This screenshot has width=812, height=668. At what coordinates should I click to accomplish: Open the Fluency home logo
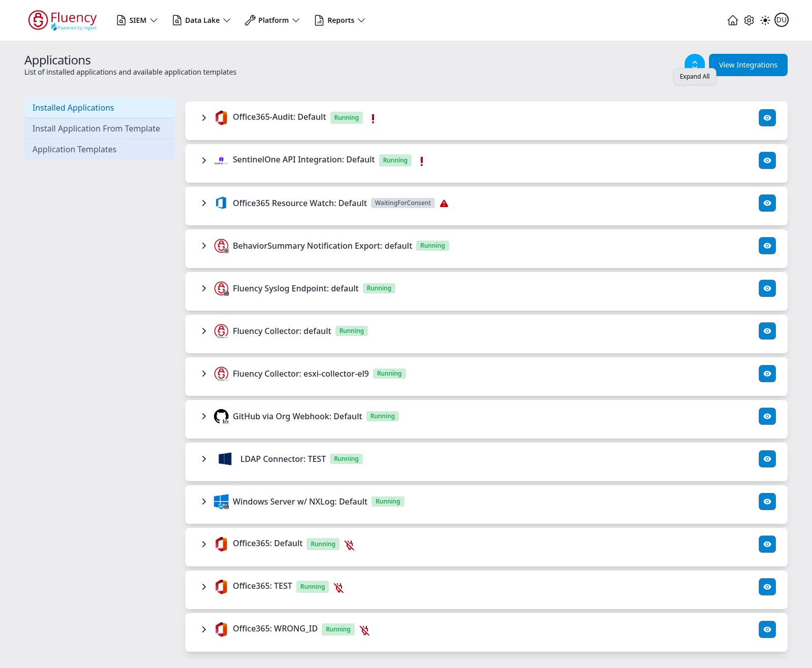[x=62, y=20]
